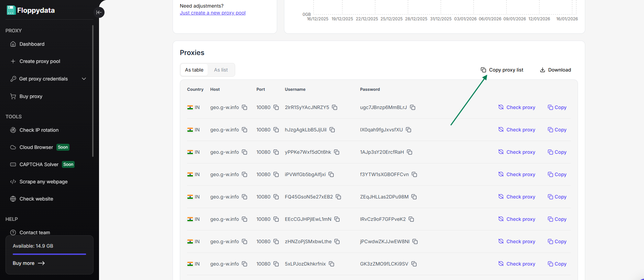Follow Just create a new proxy pool link

[212, 13]
